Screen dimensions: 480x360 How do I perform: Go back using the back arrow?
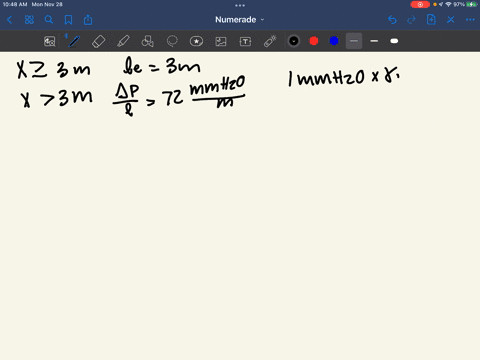9,20
